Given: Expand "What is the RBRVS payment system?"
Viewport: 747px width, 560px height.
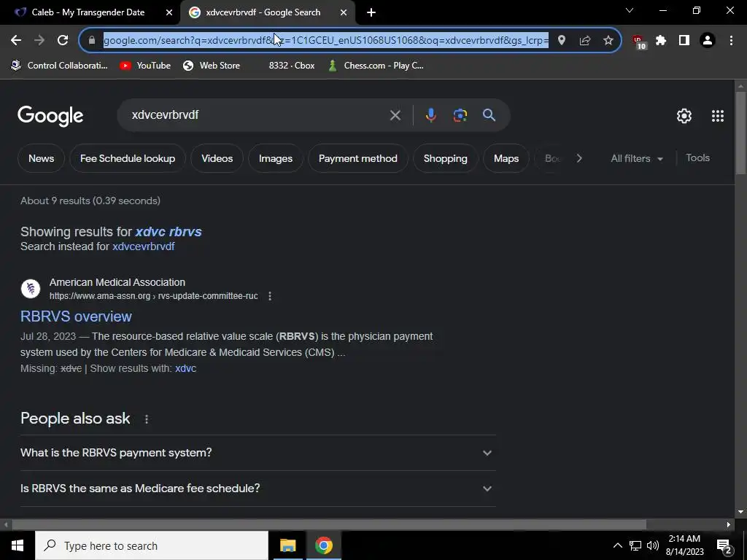Looking at the screenshot, I should pyautogui.click(x=258, y=453).
